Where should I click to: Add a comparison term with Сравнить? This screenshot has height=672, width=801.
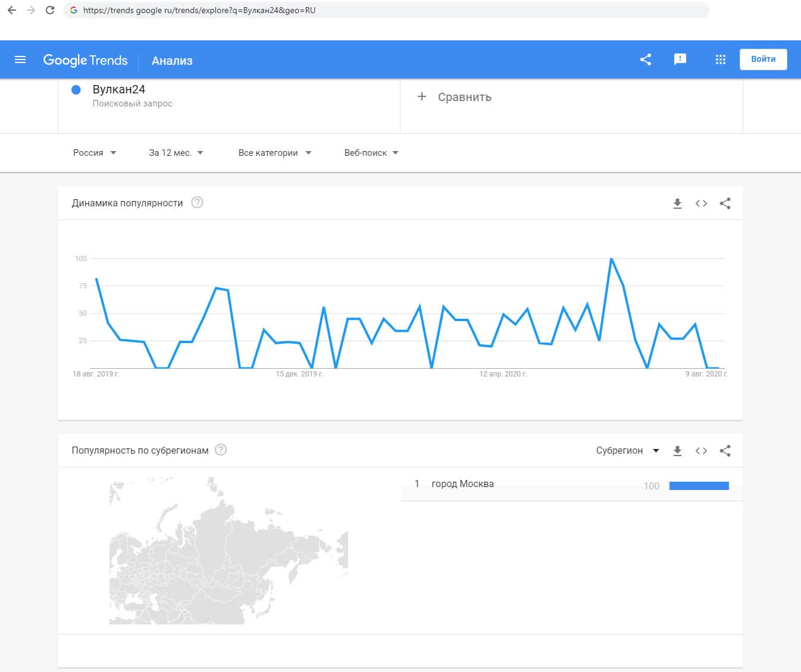click(455, 97)
